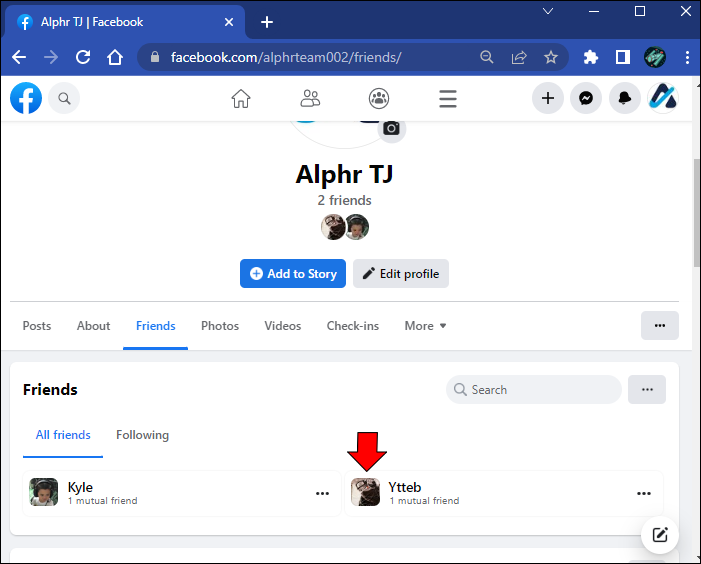This screenshot has width=701, height=564.
Task: Switch to the Posts tab
Action: pyautogui.click(x=37, y=326)
